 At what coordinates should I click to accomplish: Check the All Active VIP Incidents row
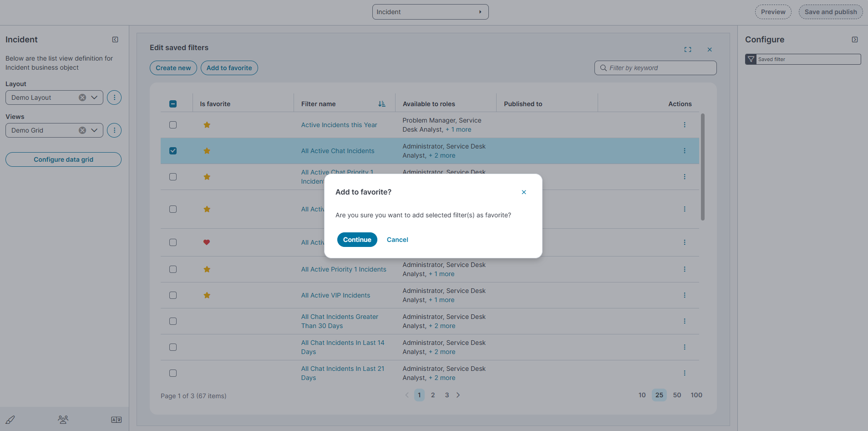[173, 295]
